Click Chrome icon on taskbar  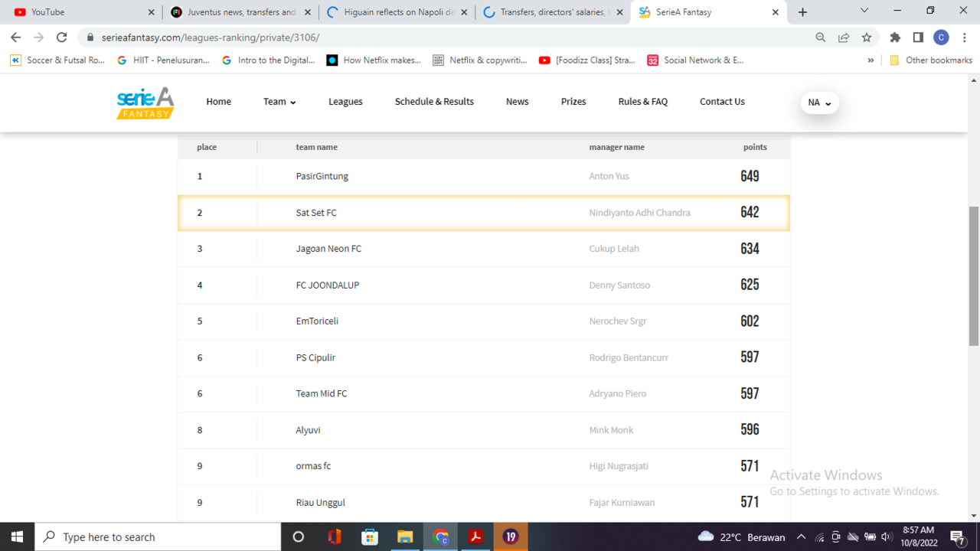440,536
